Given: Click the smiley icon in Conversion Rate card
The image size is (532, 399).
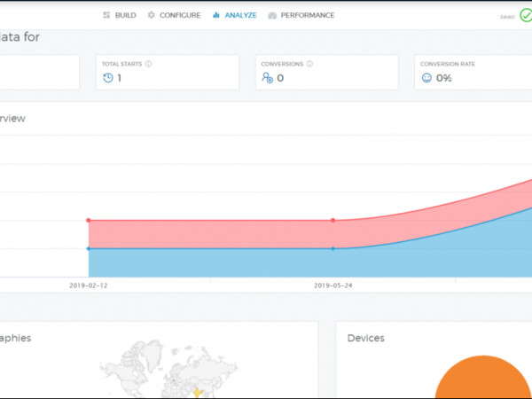Looking at the screenshot, I should tap(426, 78).
